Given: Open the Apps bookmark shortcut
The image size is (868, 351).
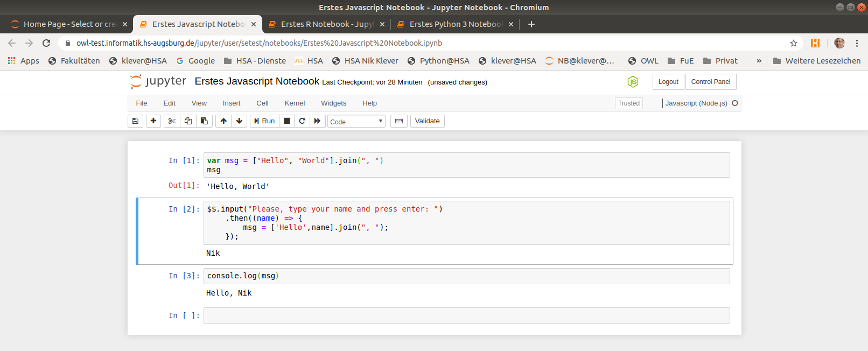Looking at the screenshot, I should [23, 61].
